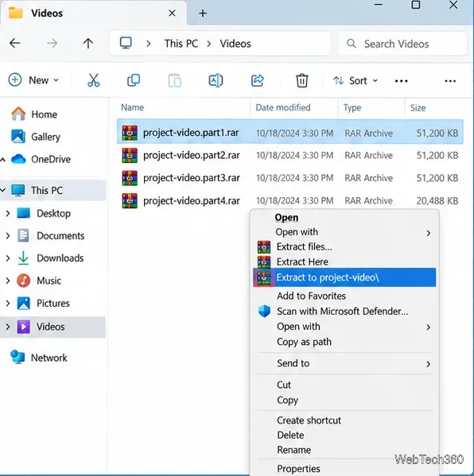This screenshot has width=474, height=476.
Task: Open the rightmost ellipsis overflow menu
Action: (x=450, y=81)
